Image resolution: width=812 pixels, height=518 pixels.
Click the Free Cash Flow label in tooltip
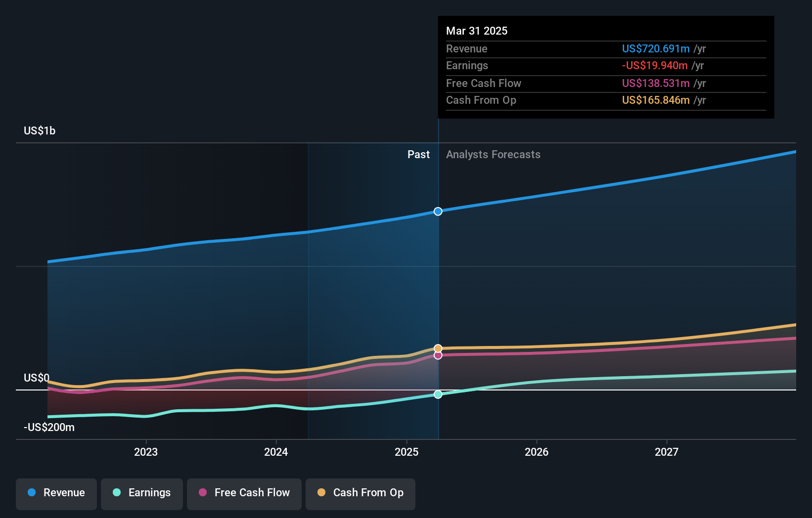pyautogui.click(x=484, y=83)
